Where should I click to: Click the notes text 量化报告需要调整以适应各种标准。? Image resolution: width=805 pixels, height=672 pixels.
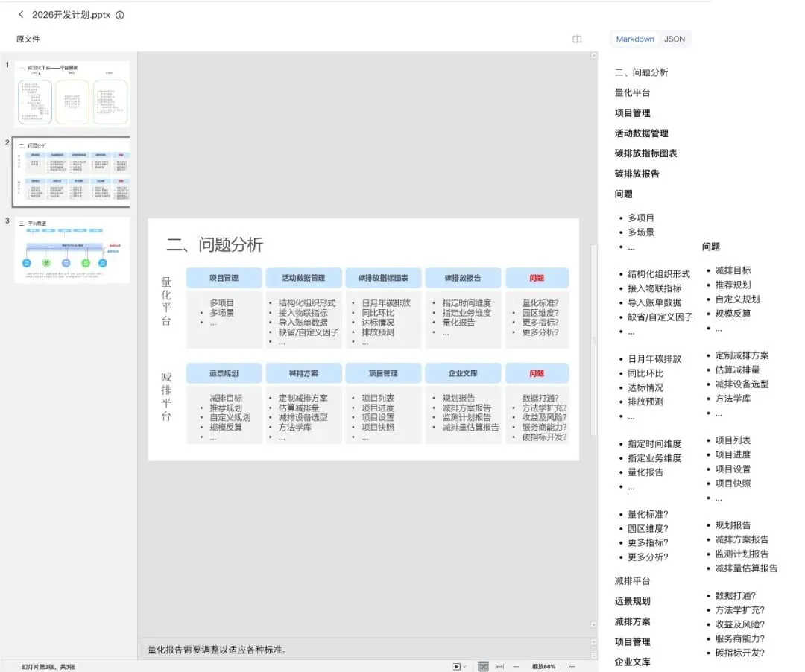click(x=218, y=650)
